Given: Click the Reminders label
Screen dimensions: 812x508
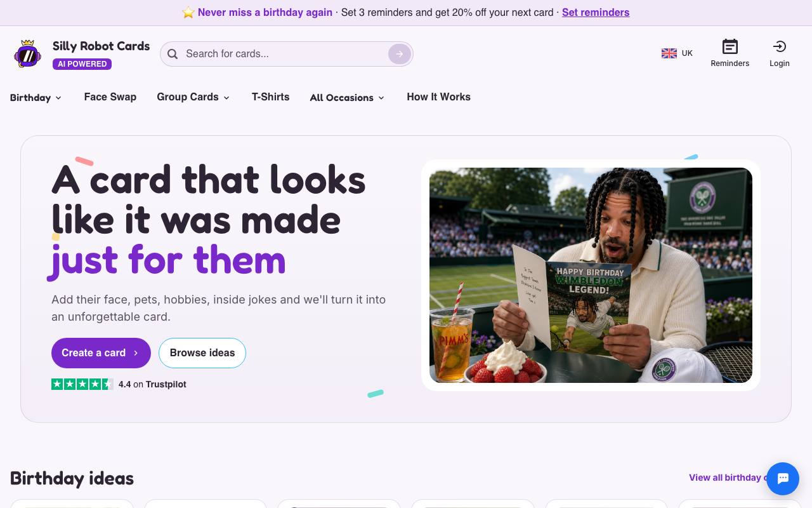Looking at the screenshot, I should 730,63.
